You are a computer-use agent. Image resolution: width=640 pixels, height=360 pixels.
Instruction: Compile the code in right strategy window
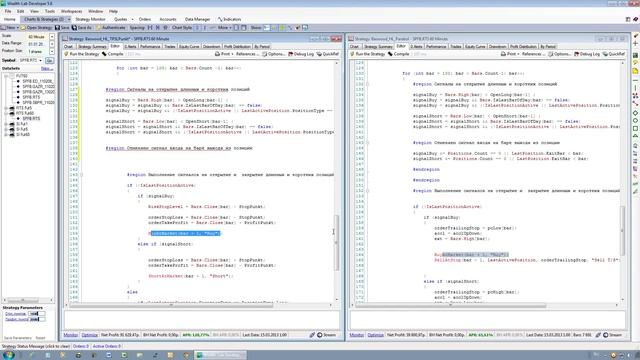click(398, 54)
